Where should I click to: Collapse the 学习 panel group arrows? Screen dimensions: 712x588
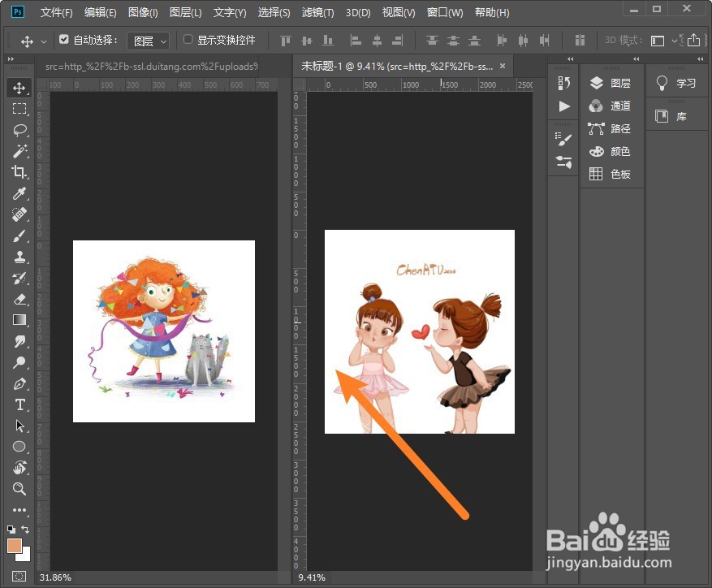700,59
